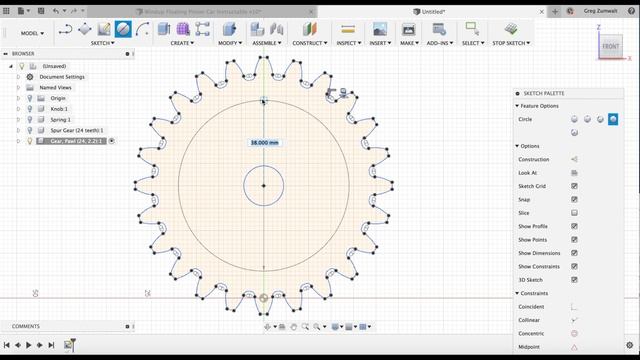Toggle visibility bulb of Knob:1

click(x=30, y=109)
